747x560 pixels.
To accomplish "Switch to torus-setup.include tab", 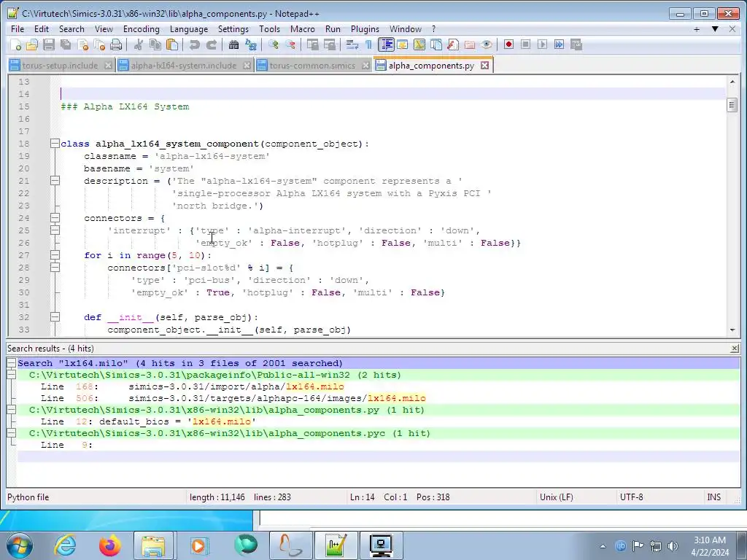I will coord(60,66).
